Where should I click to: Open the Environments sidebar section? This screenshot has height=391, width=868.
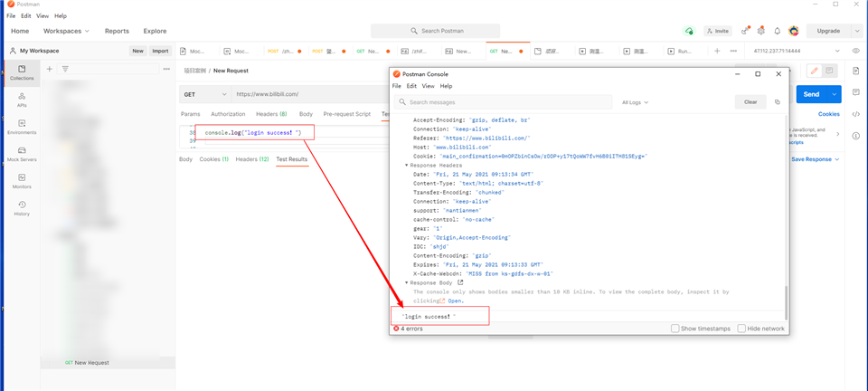[22, 127]
